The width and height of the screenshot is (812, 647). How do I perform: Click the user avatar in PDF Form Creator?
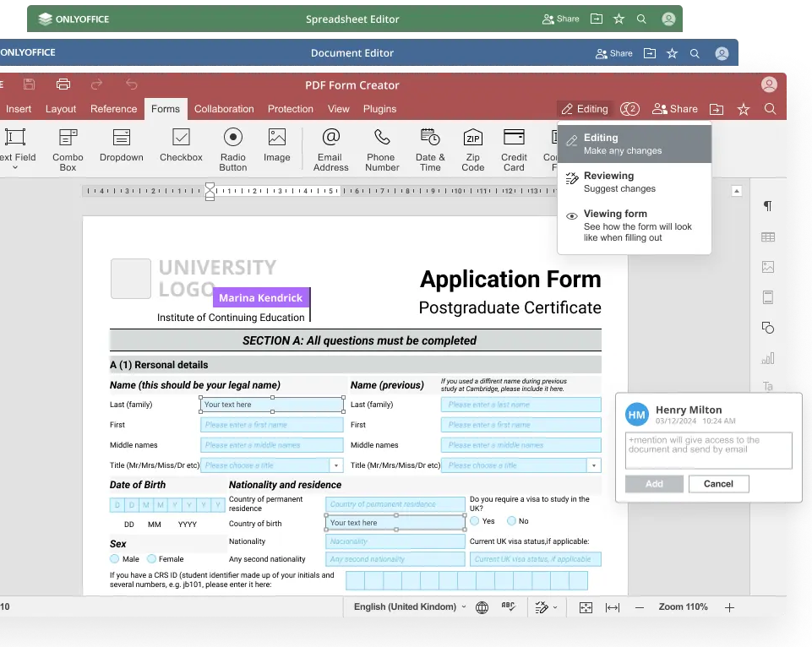(769, 84)
